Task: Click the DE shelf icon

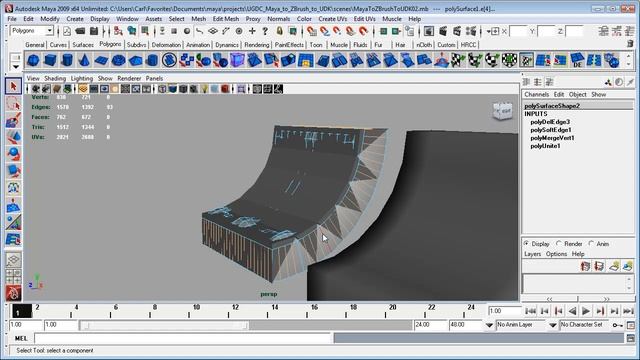Action: 577,60
